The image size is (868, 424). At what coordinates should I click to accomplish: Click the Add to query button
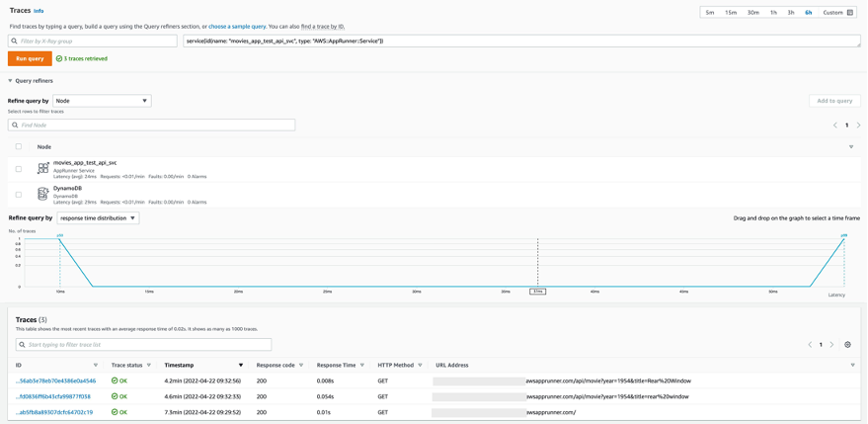(x=834, y=101)
